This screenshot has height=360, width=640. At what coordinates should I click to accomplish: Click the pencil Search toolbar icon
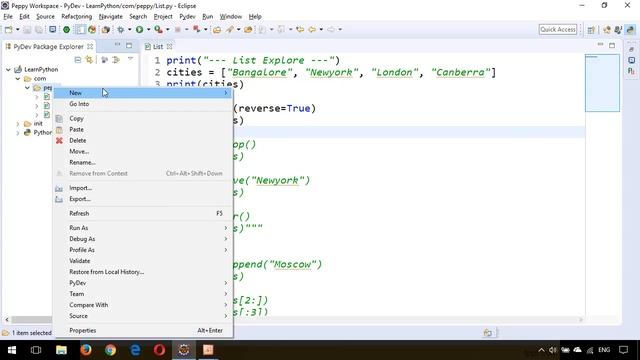tap(230, 29)
